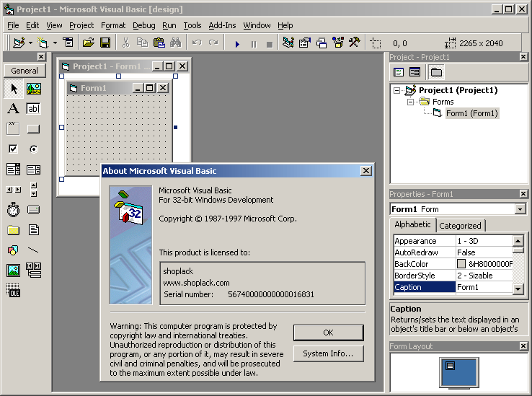The image size is (532, 396).
Task: Open the Menu Editor from toolbar
Action: 68,43
